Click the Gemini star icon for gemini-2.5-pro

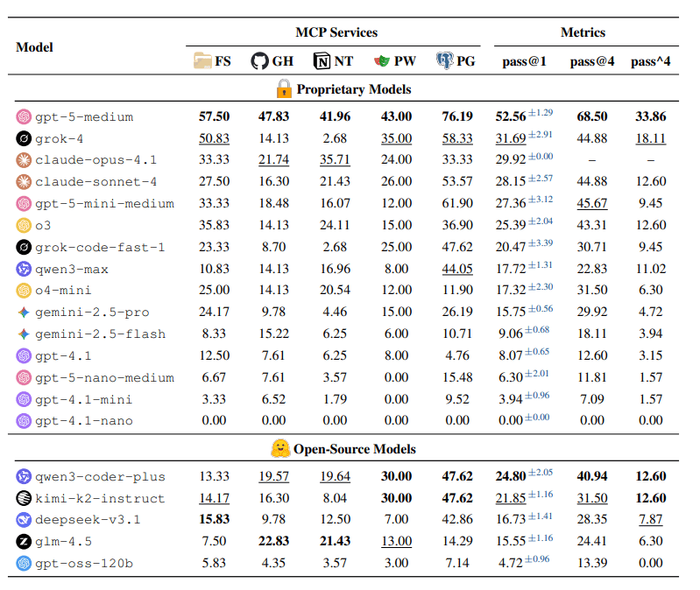(x=24, y=313)
